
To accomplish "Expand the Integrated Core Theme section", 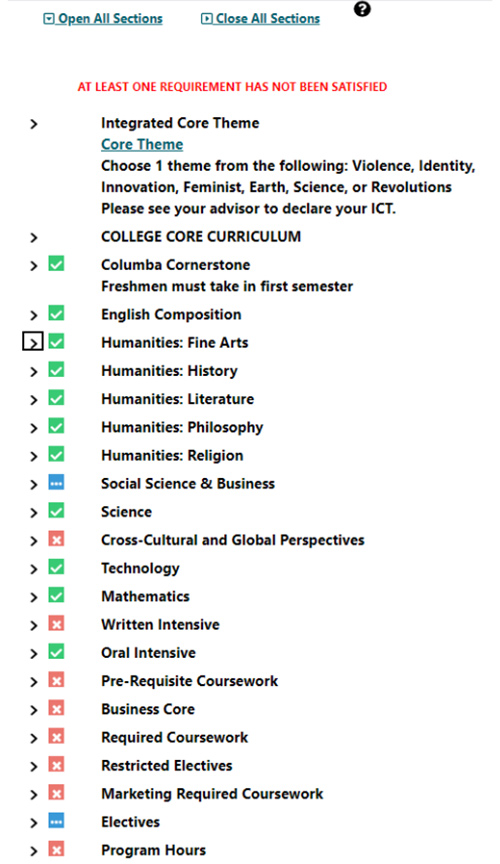I will [34, 124].
